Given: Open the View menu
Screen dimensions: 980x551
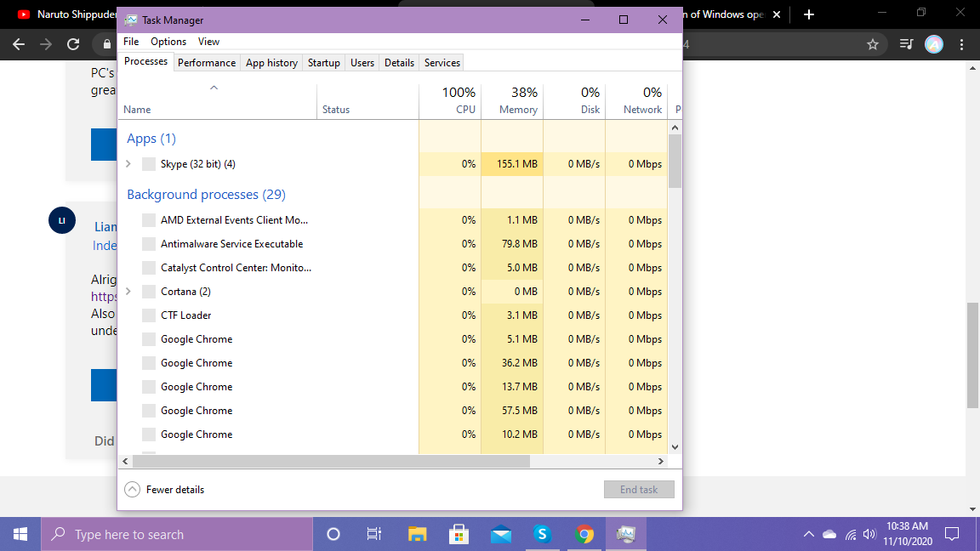Looking at the screenshot, I should [208, 41].
